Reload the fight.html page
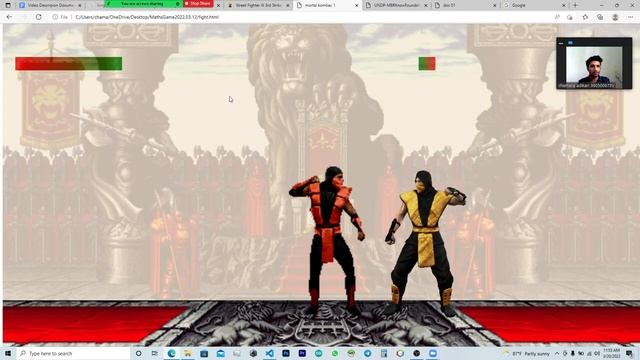Viewport: 640px width, 360px height. tap(38, 17)
